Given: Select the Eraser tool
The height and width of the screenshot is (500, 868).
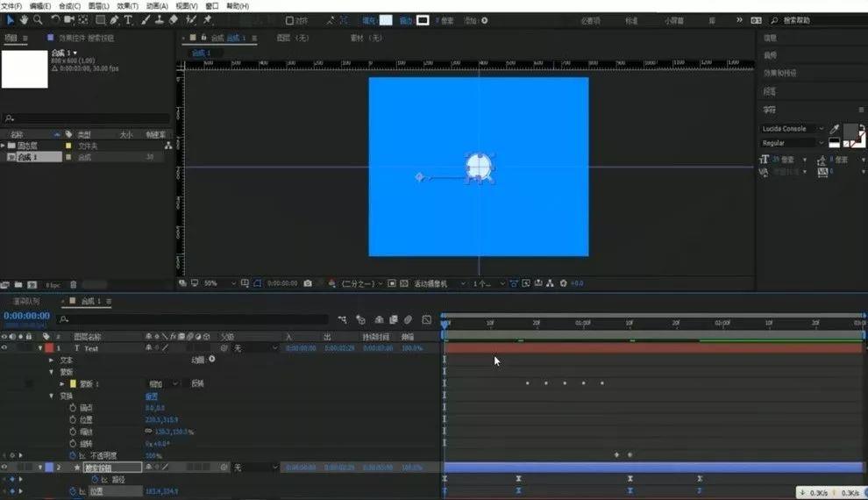Looking at the screenshot, I should (174, 20).
